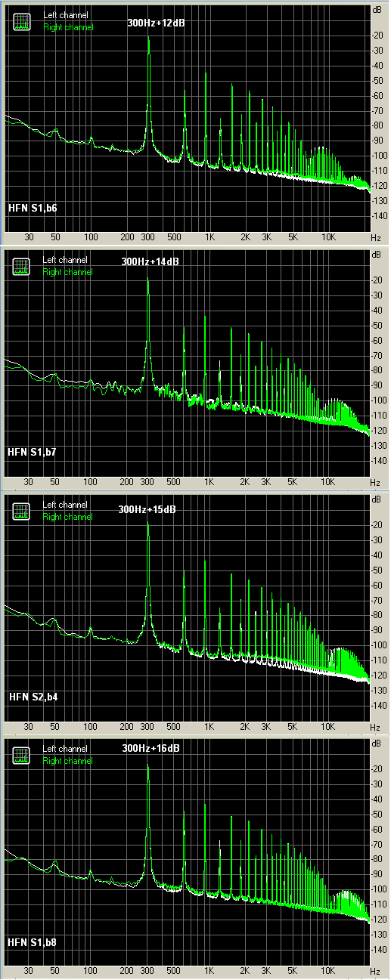
Task: Click the legend grid icon in the 300Hz+12dB graph
Action: (x=22, y=23)
